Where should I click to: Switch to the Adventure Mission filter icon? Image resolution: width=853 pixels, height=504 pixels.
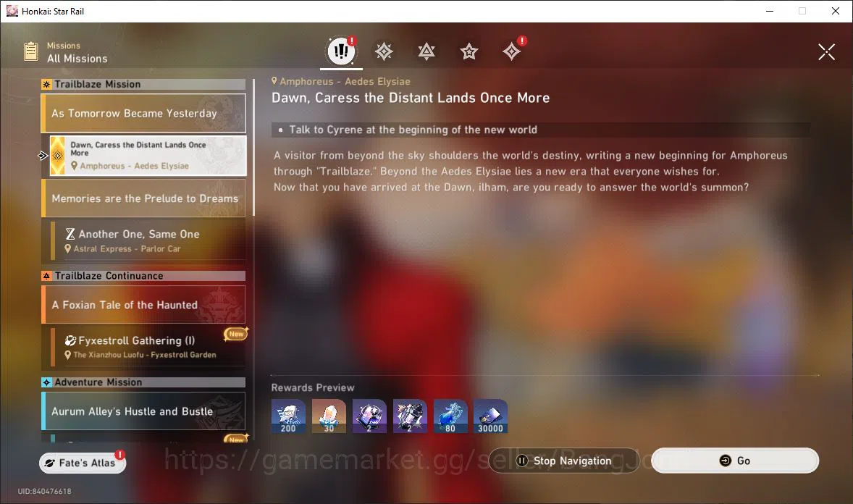pos(511,51)
